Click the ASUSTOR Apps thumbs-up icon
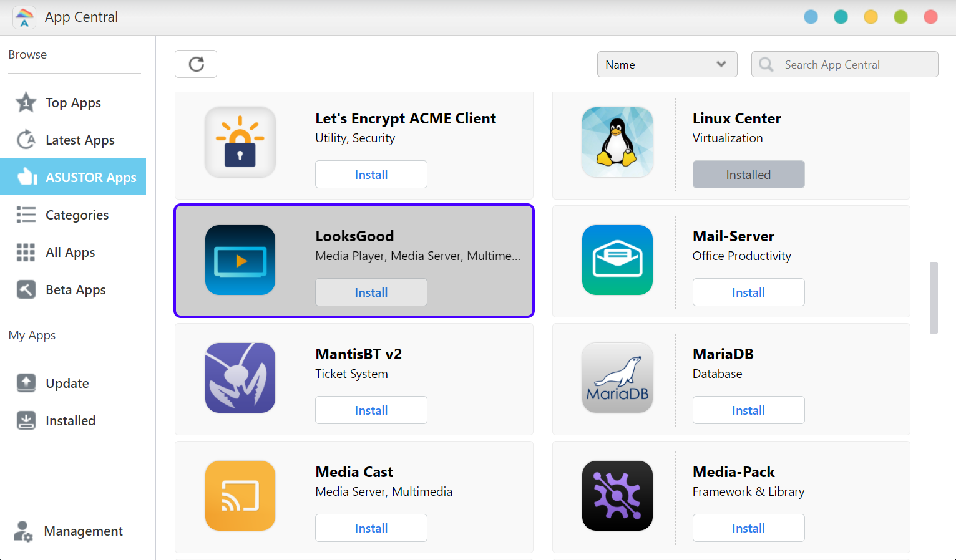Image resolution: width=956 pixels, height=560 pixels. coord(27,177)
